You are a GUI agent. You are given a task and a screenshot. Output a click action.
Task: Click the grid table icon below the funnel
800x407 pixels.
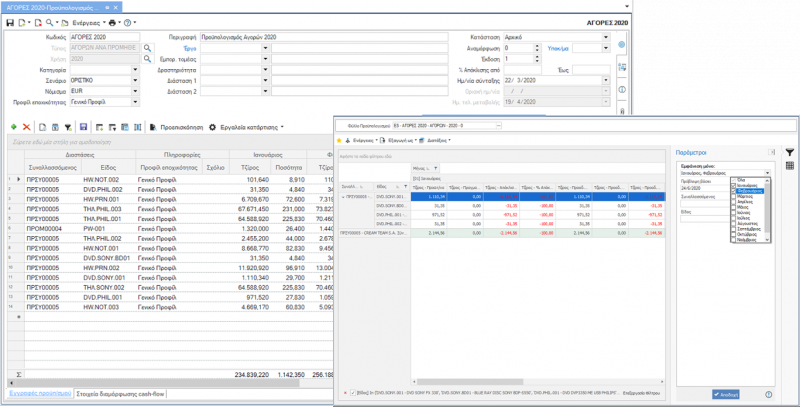(x=789, y=165)
